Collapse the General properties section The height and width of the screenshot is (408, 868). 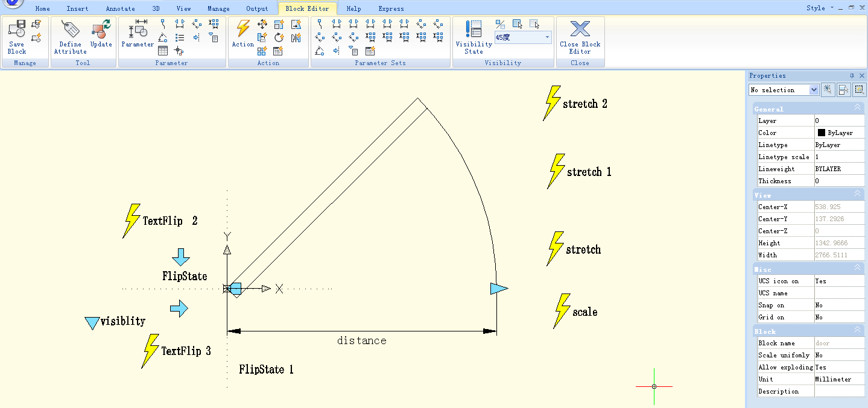857,108
